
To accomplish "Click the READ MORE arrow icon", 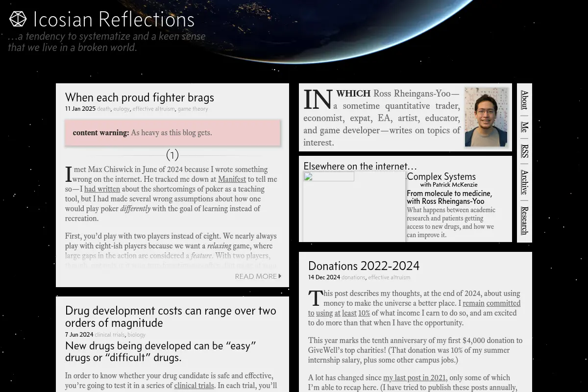I will pyautogui.click(x=280, y=276).
